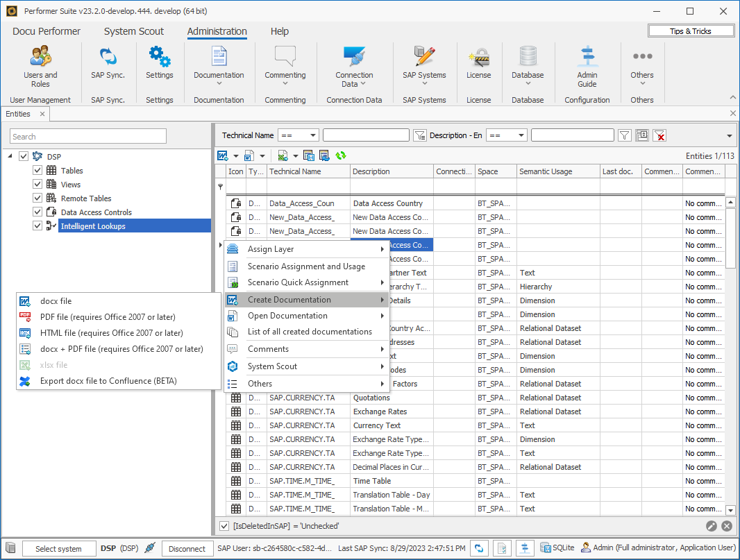Click the Disconnect button in status bar
The image size is (740, 560).
(x=187, y=548)
